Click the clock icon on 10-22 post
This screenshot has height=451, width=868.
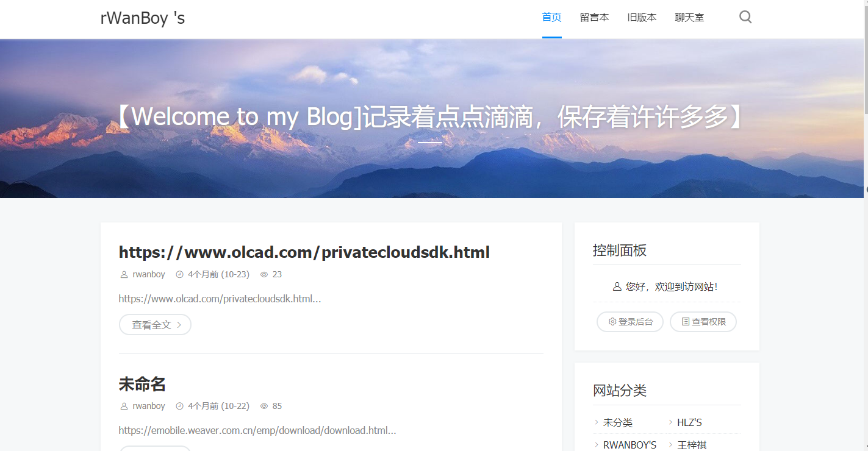179,406
